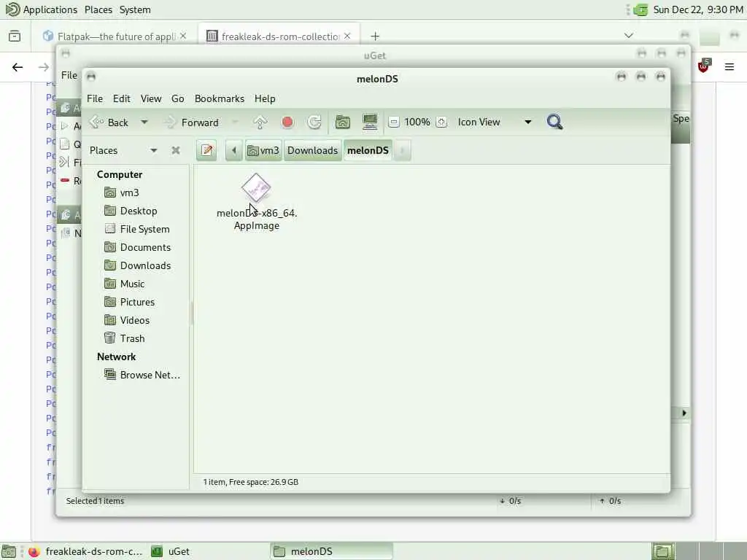Open the File menu in melonDS window

coord(94,98)
